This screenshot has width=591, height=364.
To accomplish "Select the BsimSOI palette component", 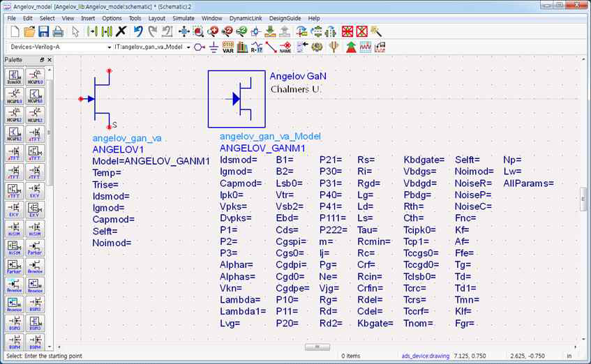I will (x=15, y=75).
